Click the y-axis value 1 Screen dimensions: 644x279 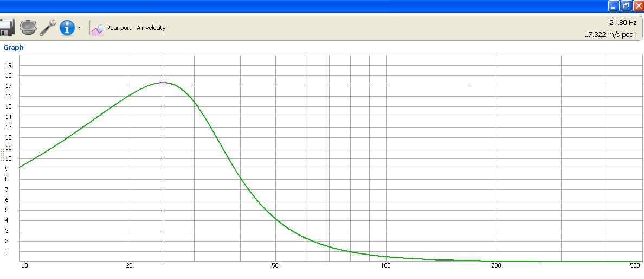pyautogui.click(x=8, y=251)
